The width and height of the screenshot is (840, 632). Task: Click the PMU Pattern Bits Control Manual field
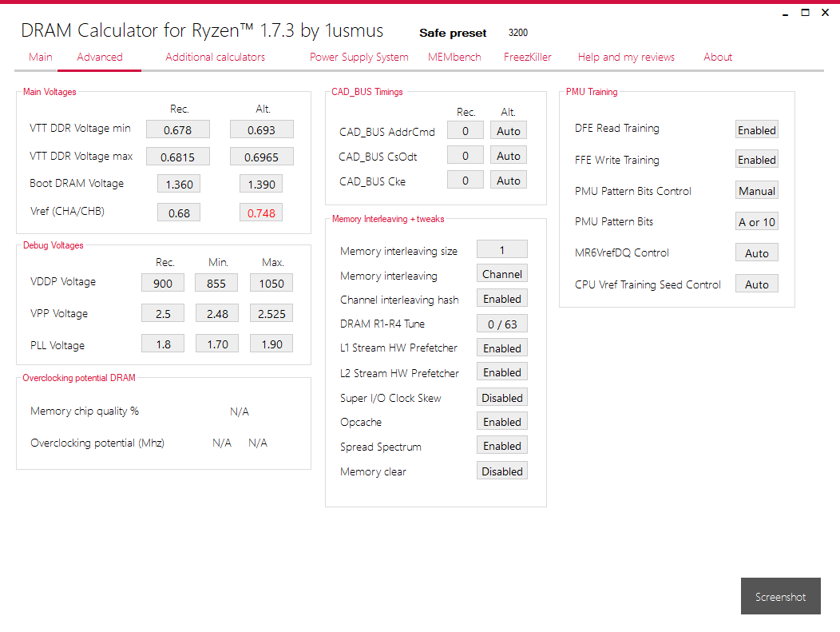click(x=756, y=191)
